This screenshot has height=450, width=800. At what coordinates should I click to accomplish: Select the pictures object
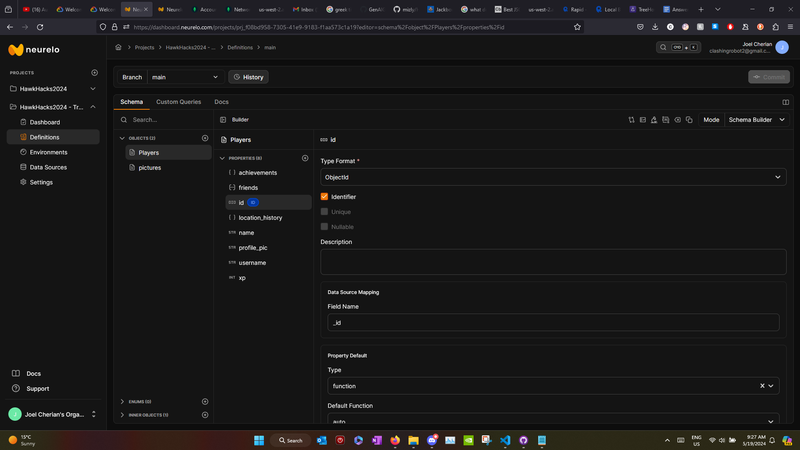pyautogui.click(x=168, y=167)
